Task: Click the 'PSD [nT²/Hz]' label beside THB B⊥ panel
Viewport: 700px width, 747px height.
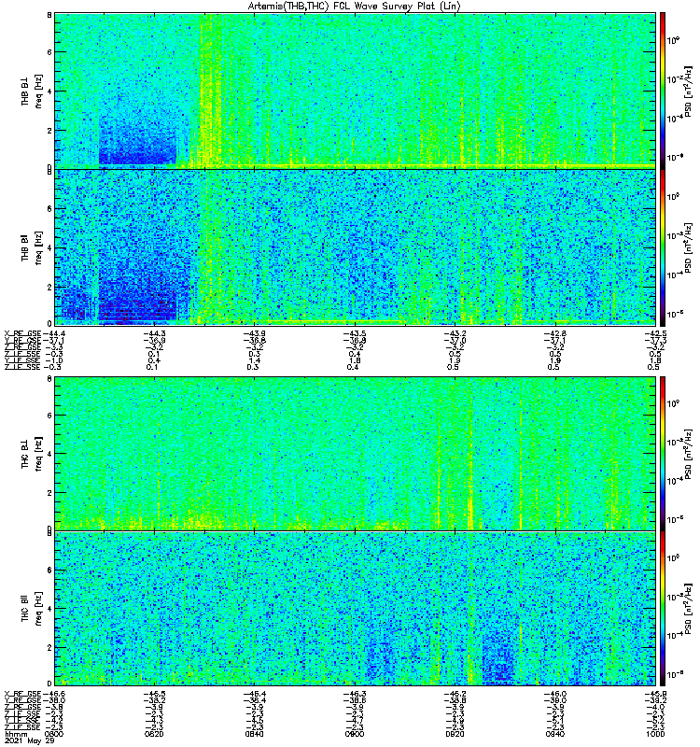Action: tap(688, 91)
